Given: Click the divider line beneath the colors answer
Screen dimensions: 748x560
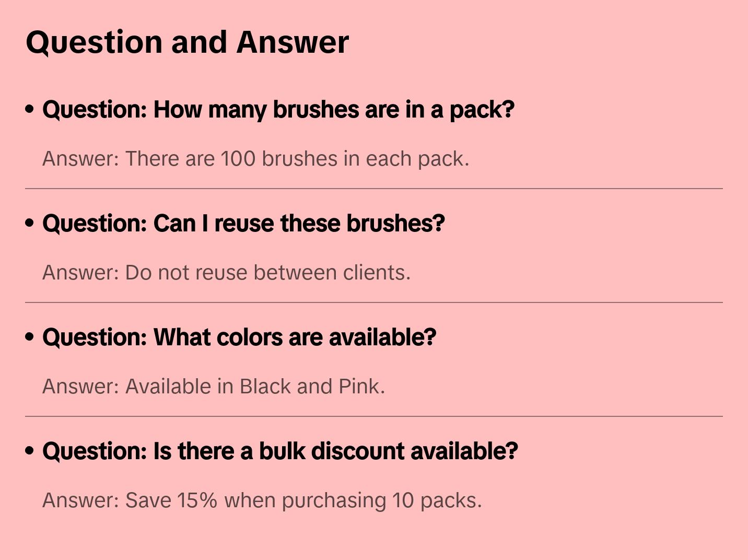Looking at the screenshot, I should point(374,416).
